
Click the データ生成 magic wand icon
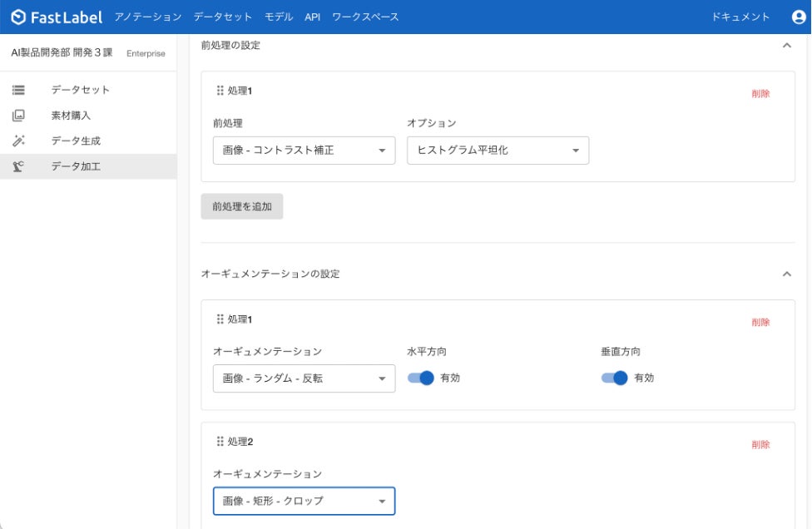[x=18, y=141]
